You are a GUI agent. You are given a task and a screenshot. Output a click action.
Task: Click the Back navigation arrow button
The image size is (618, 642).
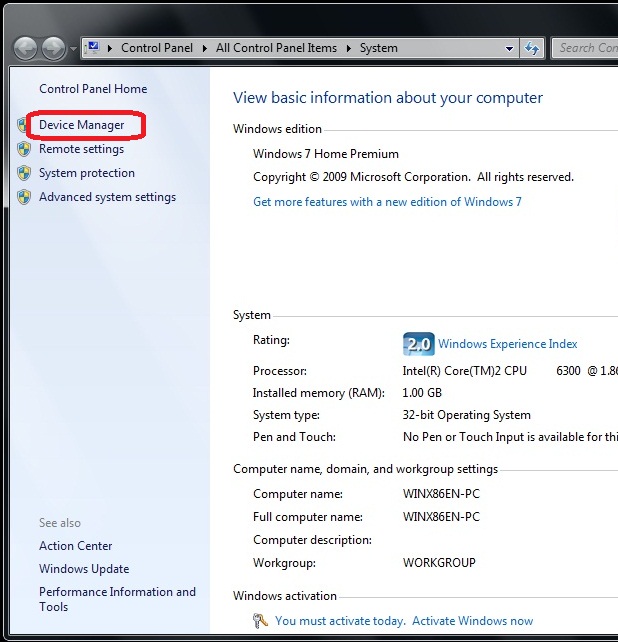point(25,48)
